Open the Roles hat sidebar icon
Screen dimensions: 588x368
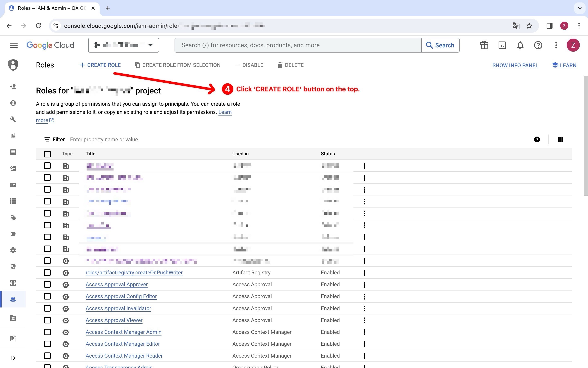pos(13,299)
